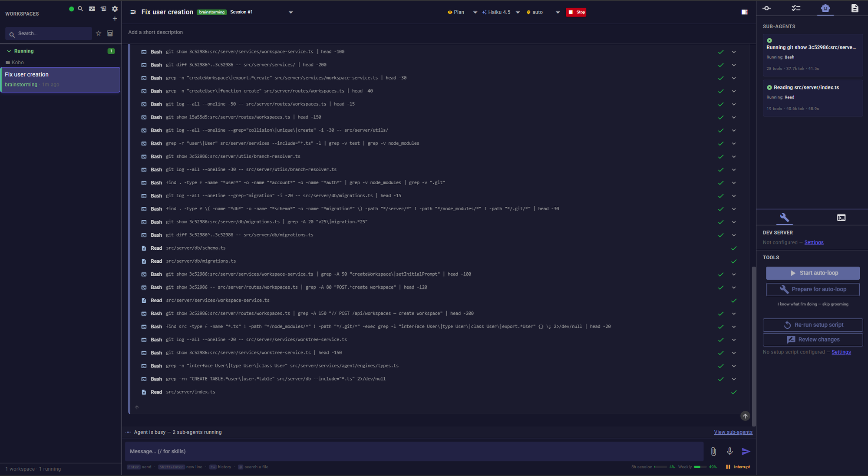Click Review changes button
Viewport: 868px width, 476px height.
812,340
